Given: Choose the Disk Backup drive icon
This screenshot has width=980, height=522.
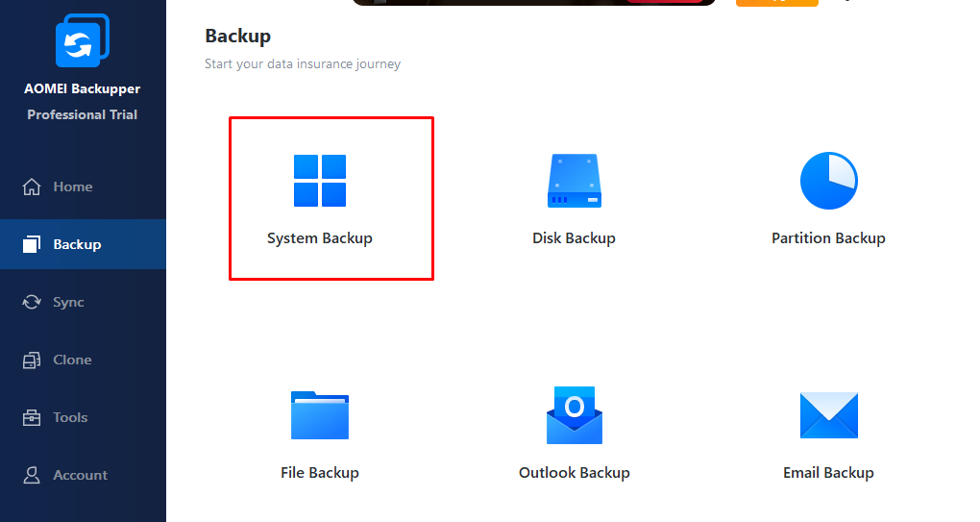Looking at the screenshot, I should point(575,181).
